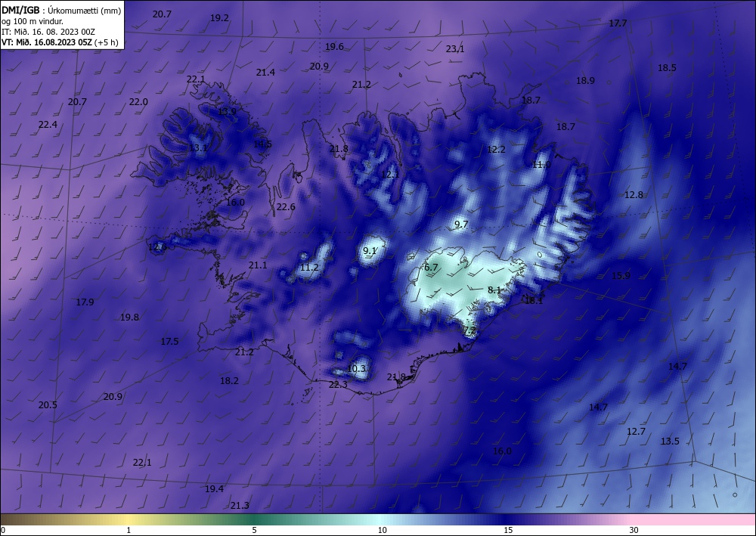Click the map value 23.1

tap(454, 48)
